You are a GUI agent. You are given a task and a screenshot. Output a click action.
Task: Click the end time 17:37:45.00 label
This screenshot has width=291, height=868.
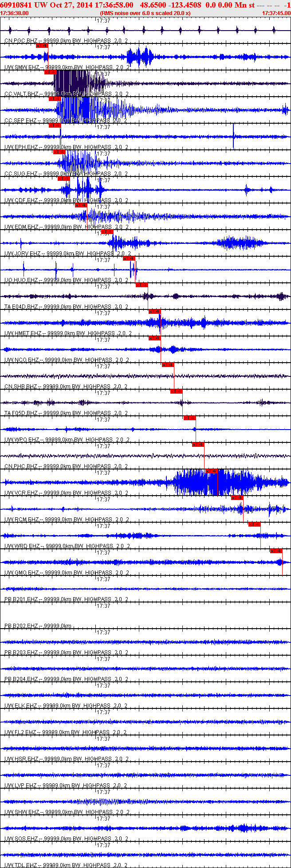(x=276, y=13)
